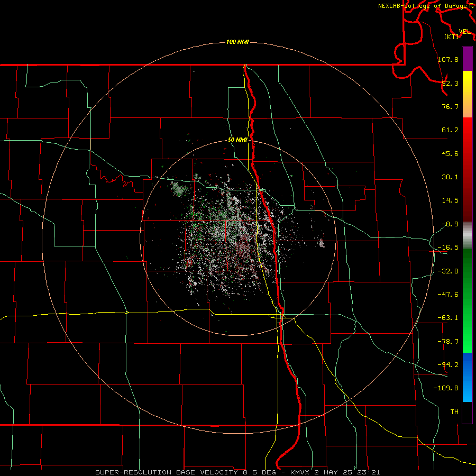Screen dimensions: 476x476
Task: Click the -47.6 velocity scale value
Action: (448, 295)
